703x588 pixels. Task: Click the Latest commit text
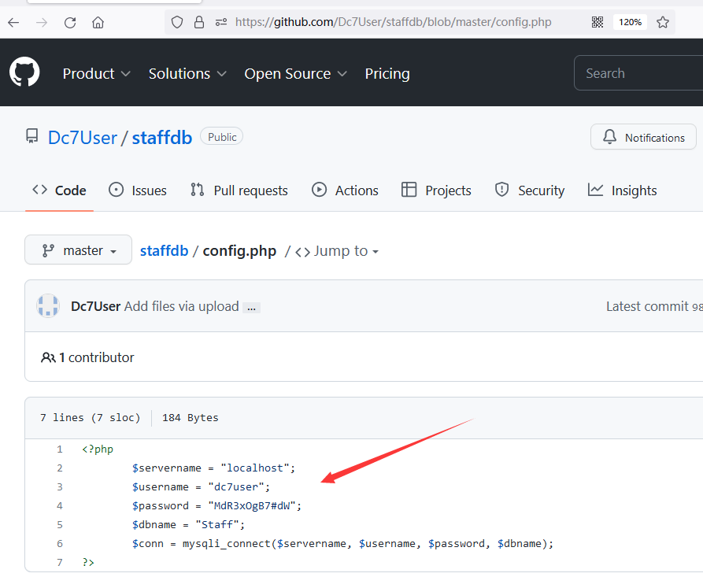pyautogui.click(x=647, y=306)
